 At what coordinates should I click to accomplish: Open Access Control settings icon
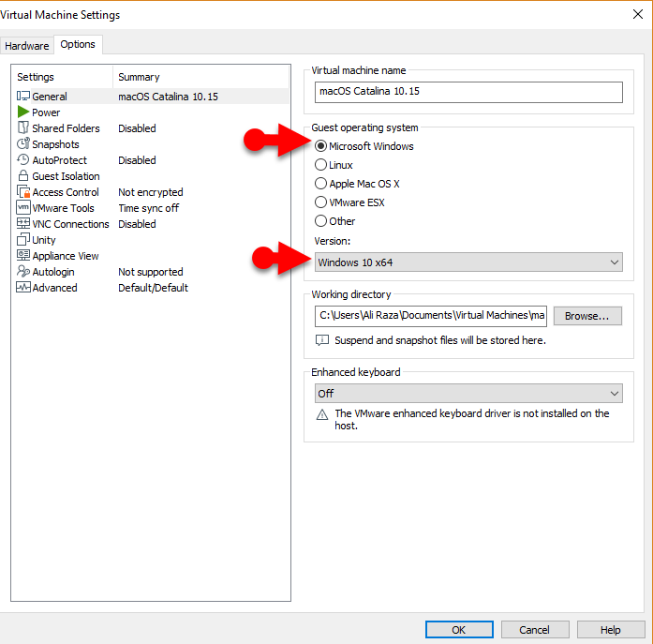tap(23, 192)
